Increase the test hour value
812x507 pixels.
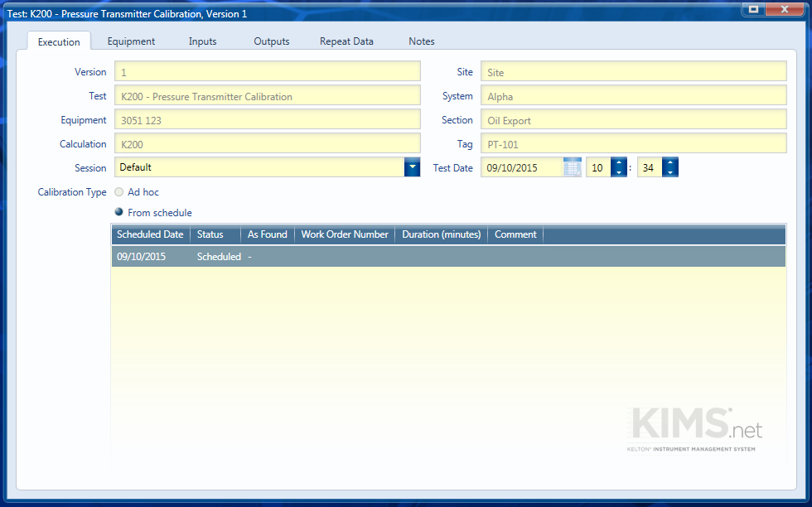tap(619, 162)
